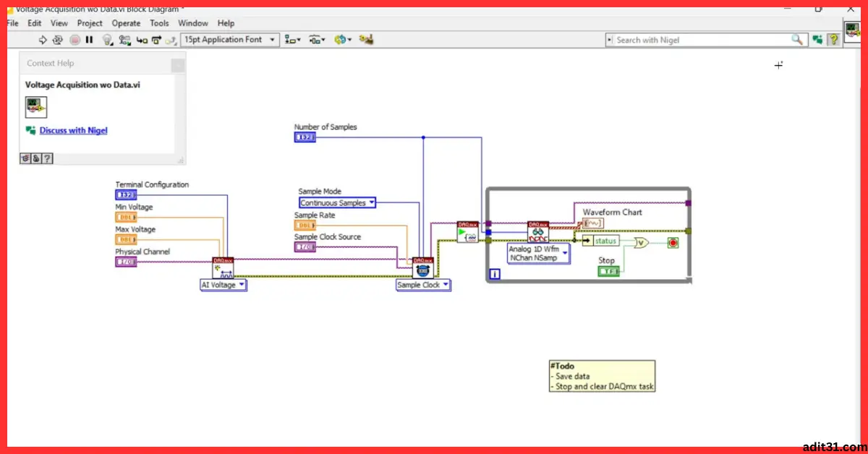The width and height of the screenshot is (868, 454).
Task: Select the Waveform Chart terminal
Action: (x=592, y=223)
